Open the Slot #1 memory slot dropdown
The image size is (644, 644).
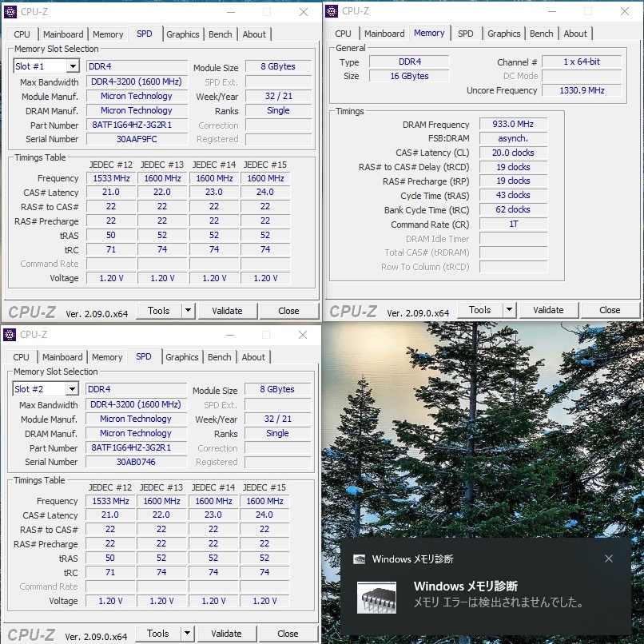point(72,66)
